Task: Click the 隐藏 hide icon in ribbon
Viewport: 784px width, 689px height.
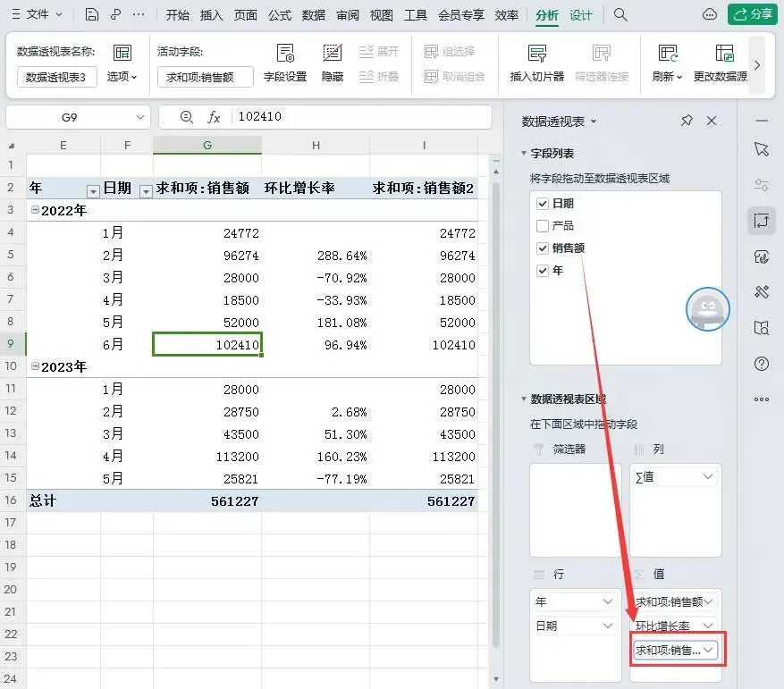Action: point(332,54)
